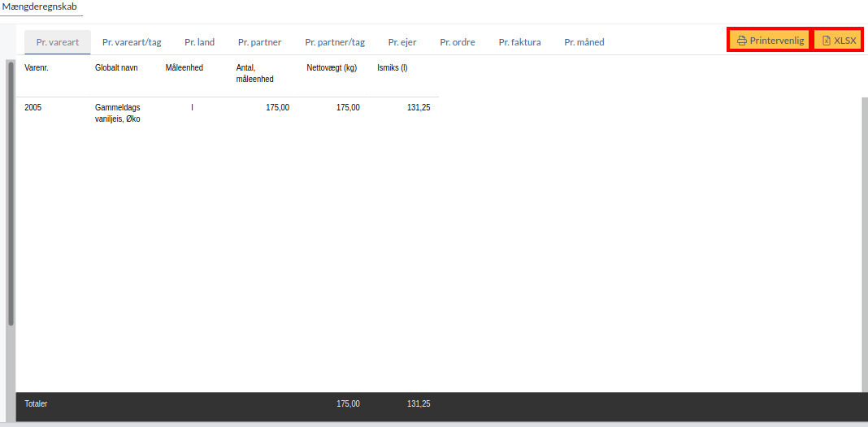Click the Varenr. column header
The image size is (868, 427).
(37, 68)
